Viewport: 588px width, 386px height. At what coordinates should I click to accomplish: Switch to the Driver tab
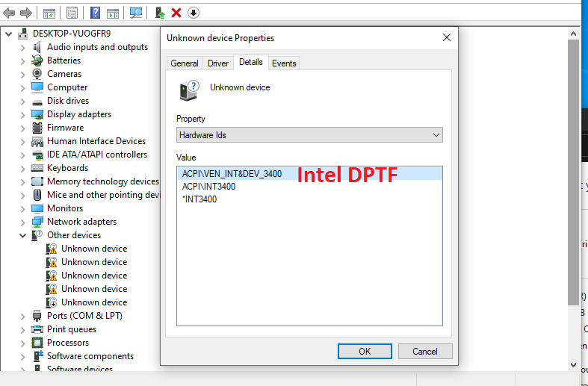click(x=218, y=63)
